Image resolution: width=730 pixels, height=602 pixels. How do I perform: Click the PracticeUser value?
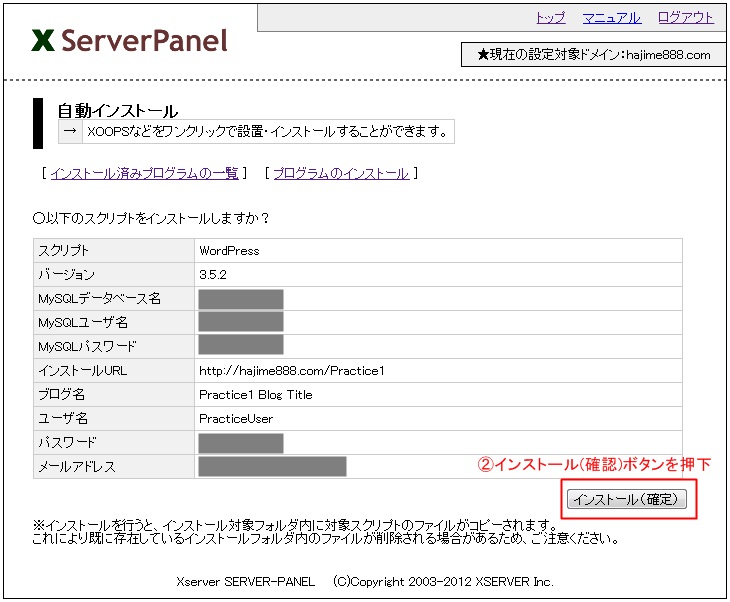[x=236, y=419]
